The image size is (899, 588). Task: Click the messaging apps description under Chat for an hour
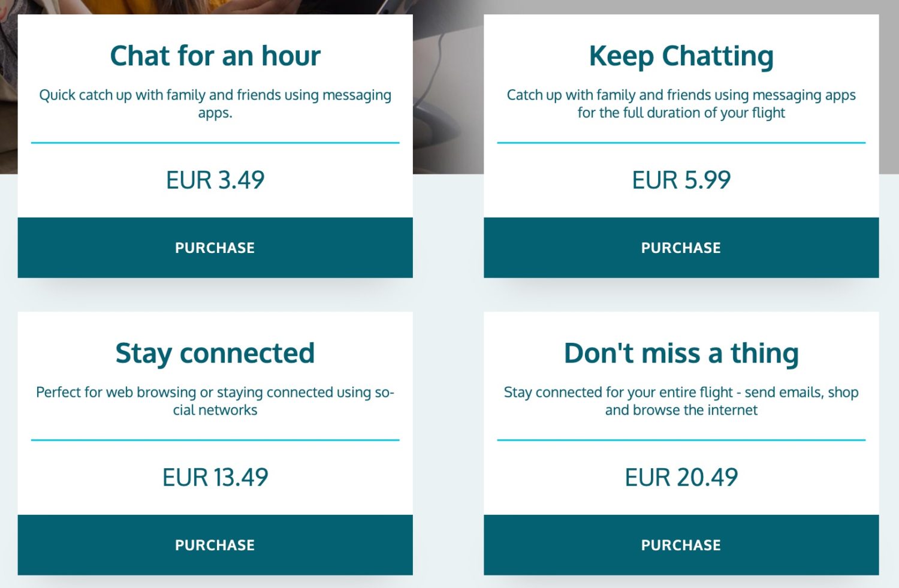215,103
